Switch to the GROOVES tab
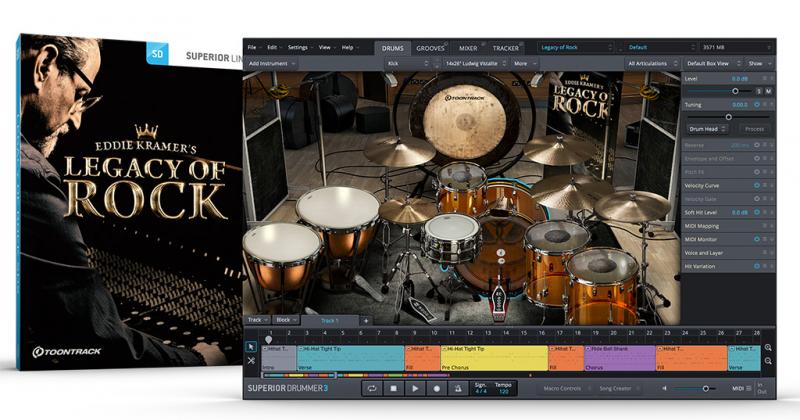 [x=430, y=47]
